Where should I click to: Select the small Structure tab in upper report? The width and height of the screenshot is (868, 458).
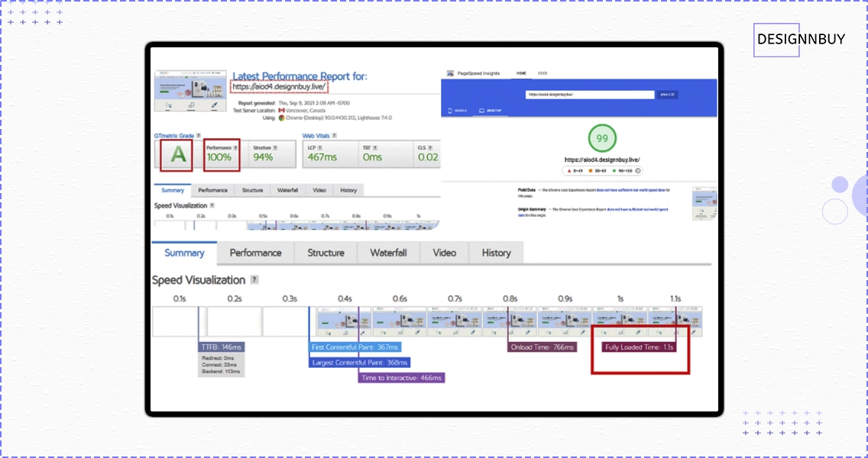click(x=252, y=190)
